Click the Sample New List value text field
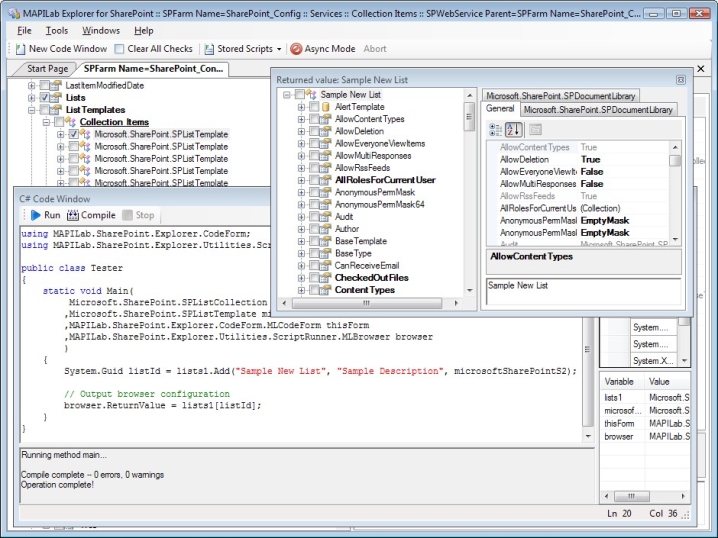 coord(582,291)
